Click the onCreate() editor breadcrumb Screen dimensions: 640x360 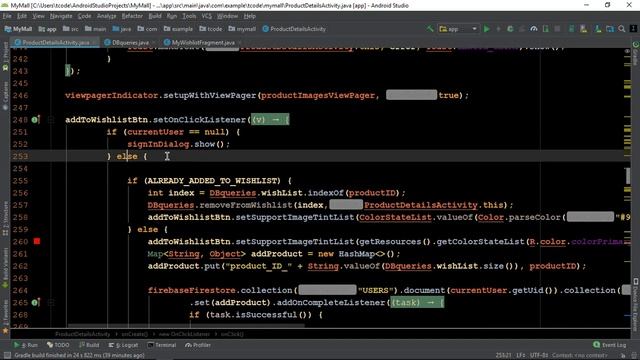pyautogui.click(x=134, y=334)
